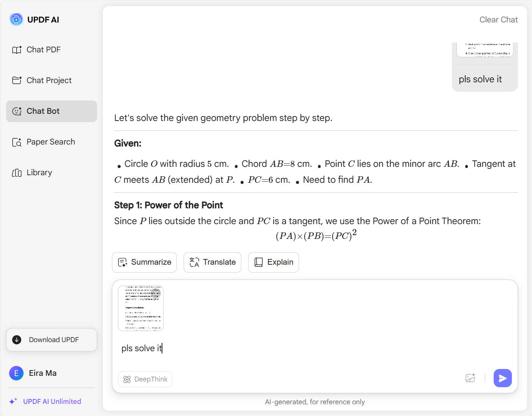Click the Translate quick action
Screen dimensions: 532x416
click(x=212, y=262)
